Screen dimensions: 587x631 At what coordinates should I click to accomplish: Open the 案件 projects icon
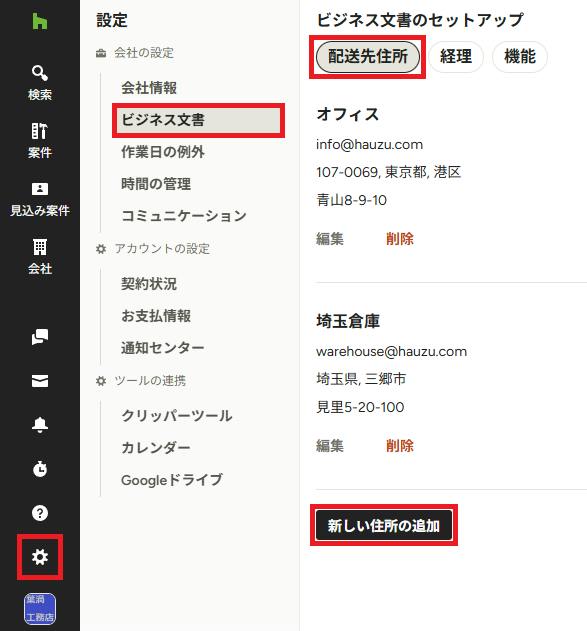pos(39,131)
